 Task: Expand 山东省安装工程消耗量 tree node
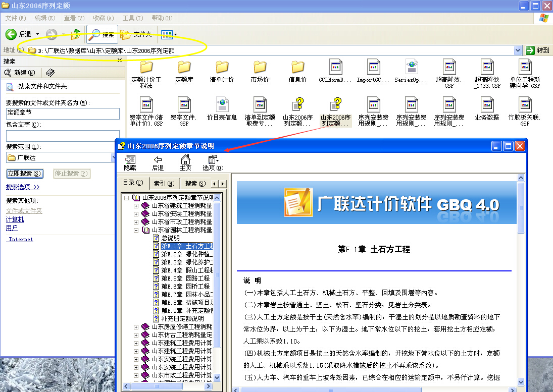[x=136, y=214]
